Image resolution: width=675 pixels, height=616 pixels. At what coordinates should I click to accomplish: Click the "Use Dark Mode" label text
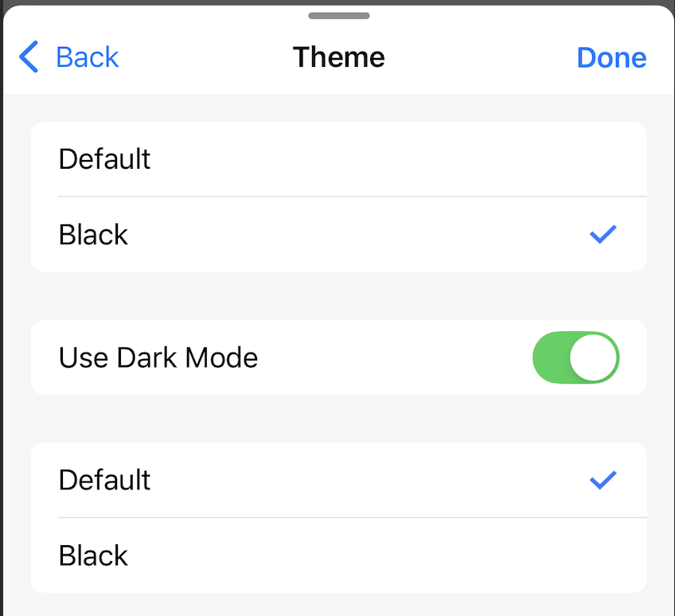tap(158, 357)
